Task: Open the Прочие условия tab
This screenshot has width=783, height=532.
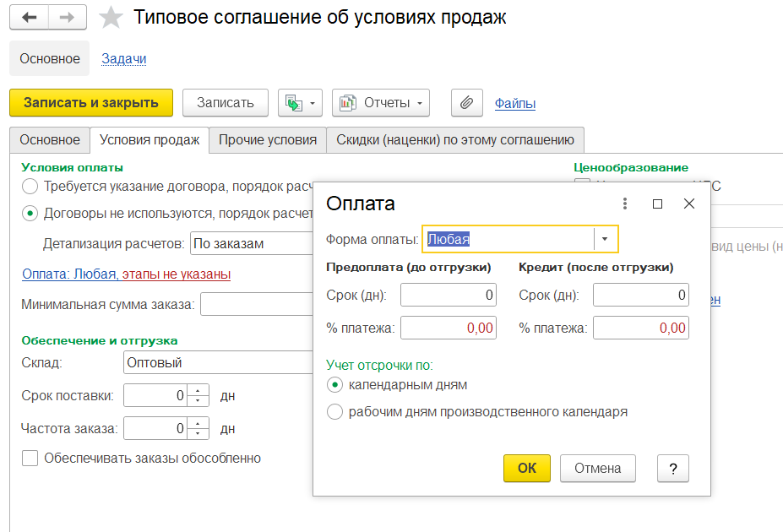Action: [268, 139]
